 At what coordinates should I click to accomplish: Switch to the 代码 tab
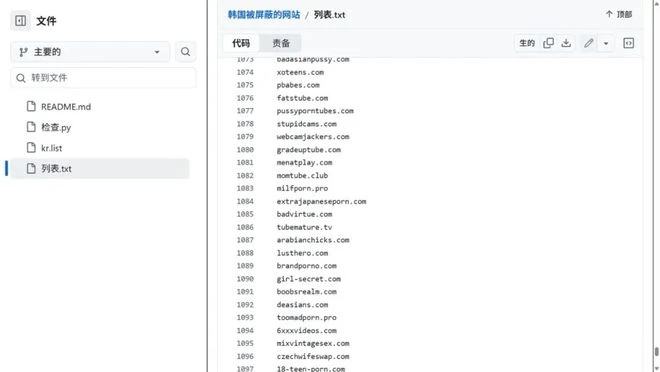[241, 43]
